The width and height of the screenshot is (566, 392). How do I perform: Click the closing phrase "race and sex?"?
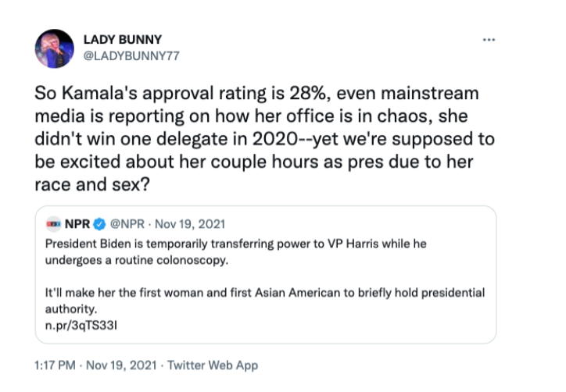click(92, 184)
